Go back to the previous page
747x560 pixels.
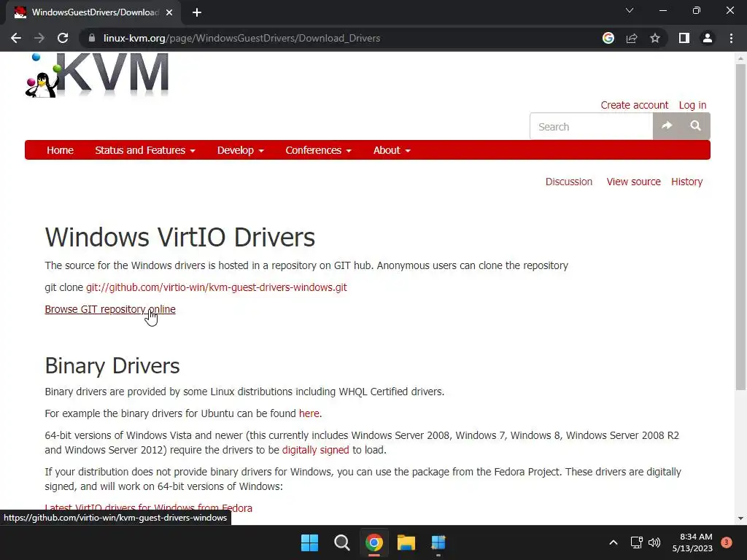16,38
